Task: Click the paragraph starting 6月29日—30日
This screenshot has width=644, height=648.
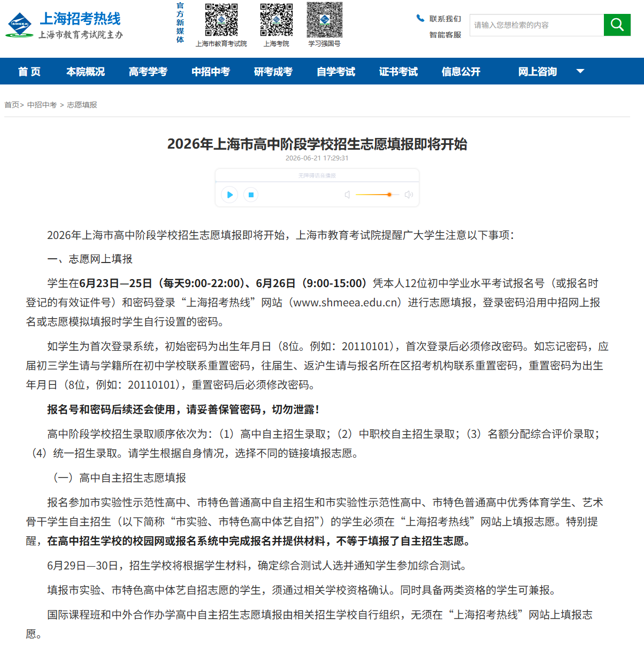Action: coord(259,566)
